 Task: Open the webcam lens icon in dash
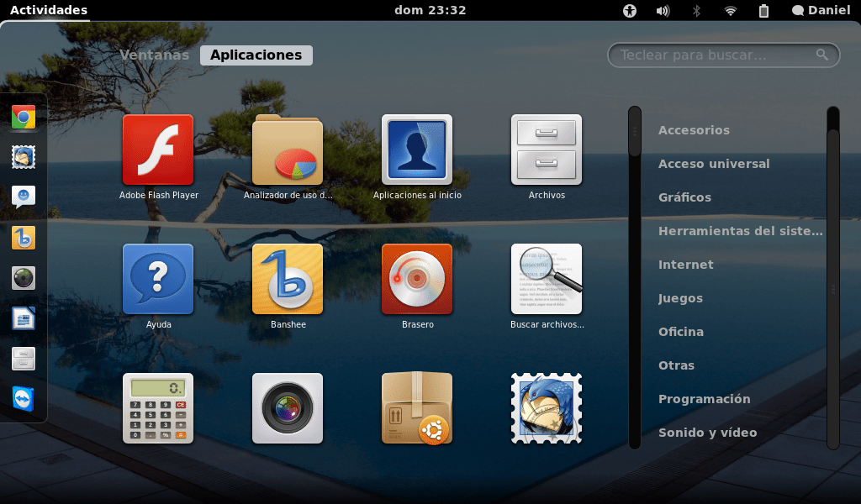24,278
